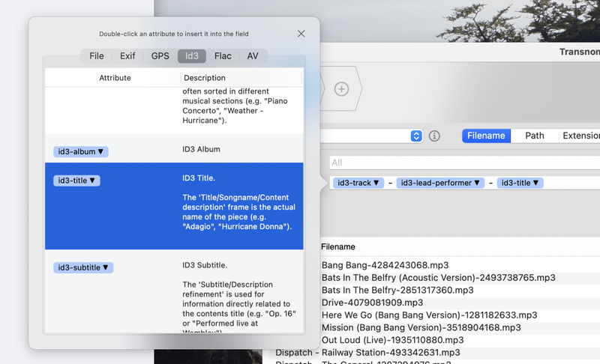The width and height of the screenshot is (600, 364).
Task: Open the GPS attributes tab
Action: point(160,55)
